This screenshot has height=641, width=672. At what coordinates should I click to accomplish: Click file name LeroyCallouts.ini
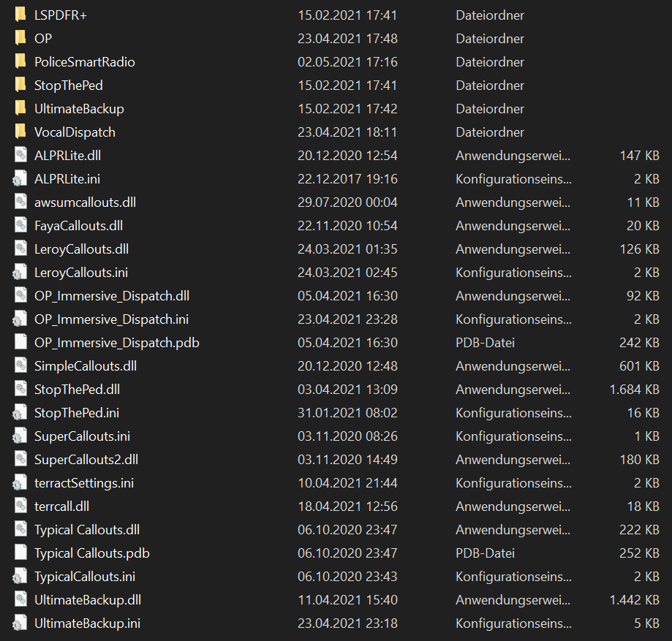point(81,273)
